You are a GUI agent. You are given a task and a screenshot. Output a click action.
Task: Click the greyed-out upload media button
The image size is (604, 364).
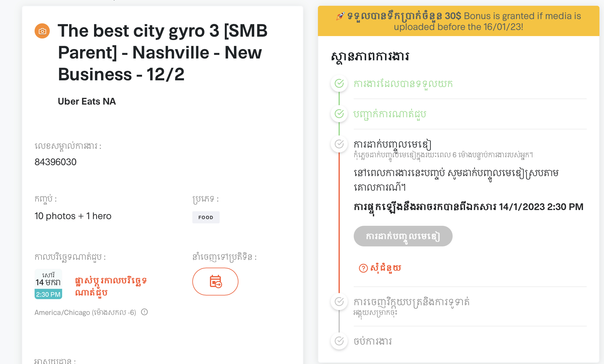click(403, 236)
